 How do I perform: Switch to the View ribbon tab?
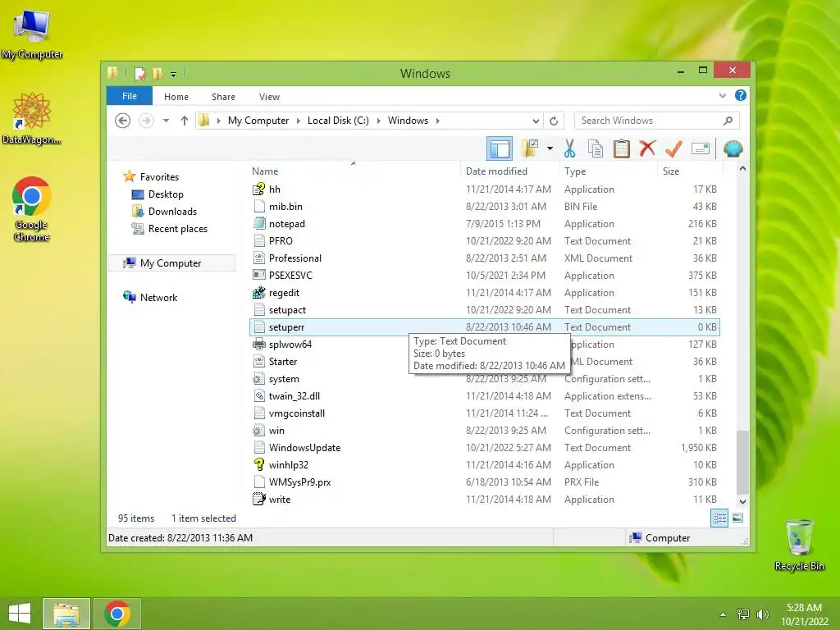pyautogui.click(x=269, y=97)
